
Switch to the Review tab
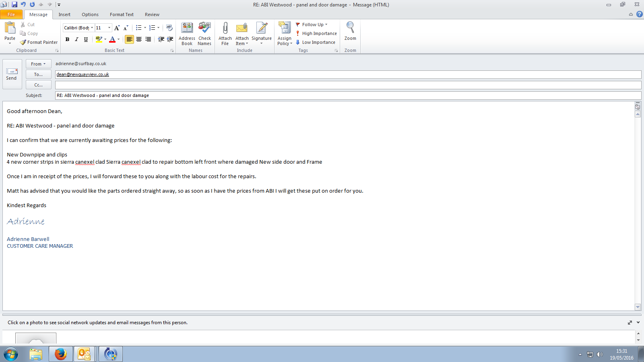[x=152, y=14]
